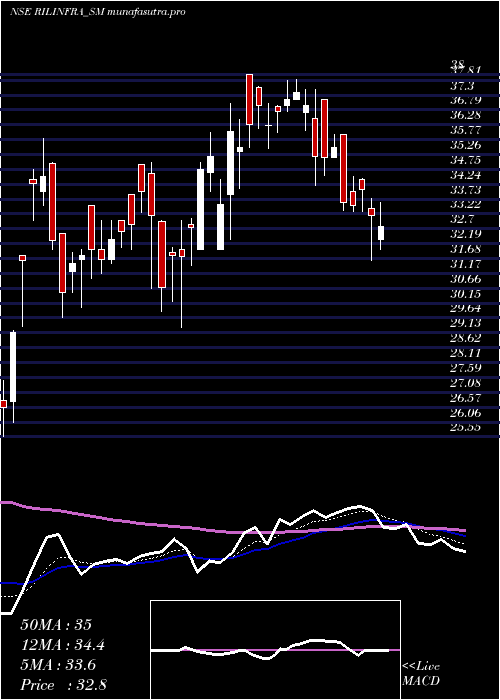Image resolution: width=500 pixels, height=700 pixels.
Task: Click the 33.73 price axis label
Action: 465,190
